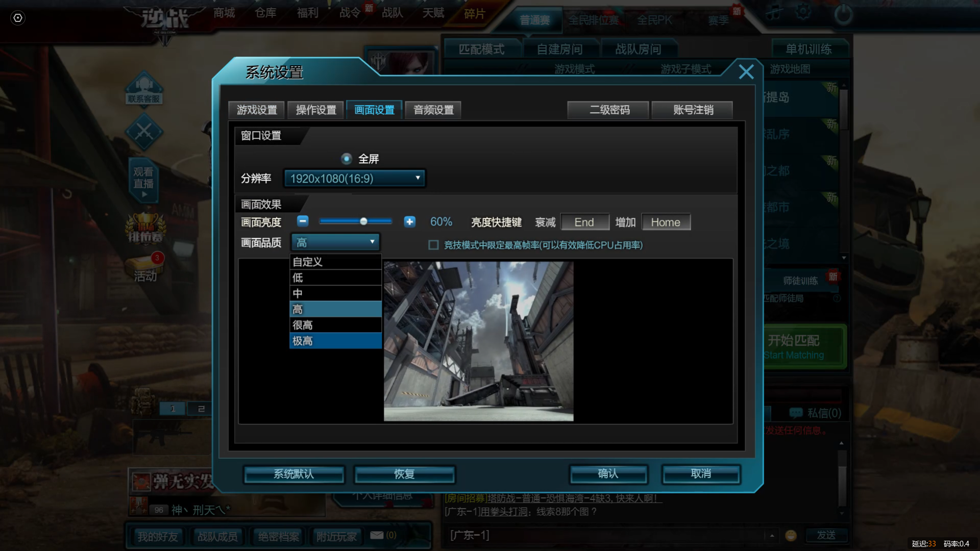The height and width of the screenshot is (551, 980).
Task: Click 系统默认 reset button
Action: [x=294, y=474]
